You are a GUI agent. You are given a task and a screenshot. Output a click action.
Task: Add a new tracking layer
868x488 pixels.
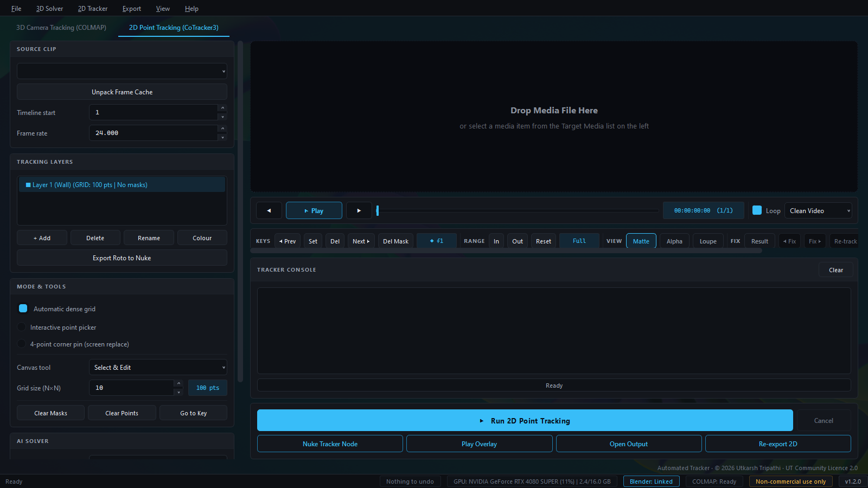point(42,238)
